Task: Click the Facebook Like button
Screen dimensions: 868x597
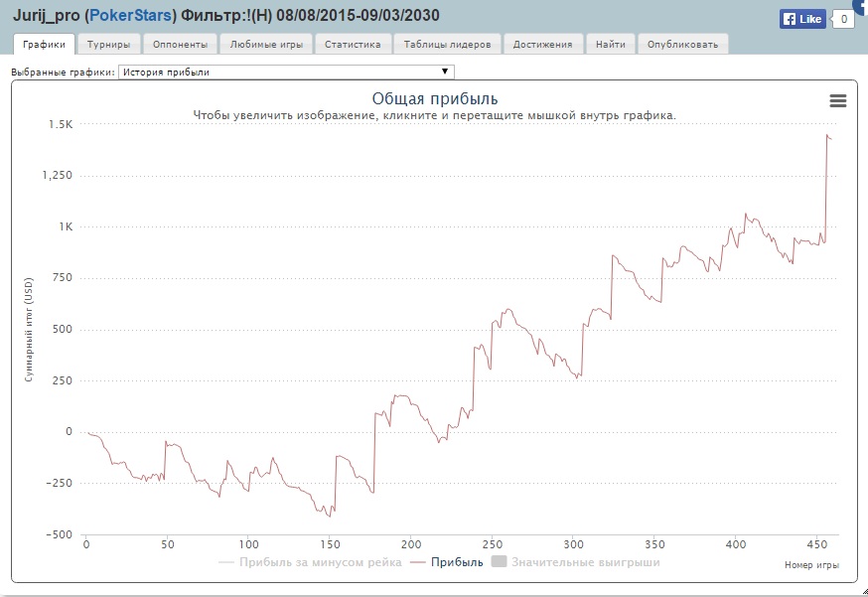Action: click(x=802, y=19)
